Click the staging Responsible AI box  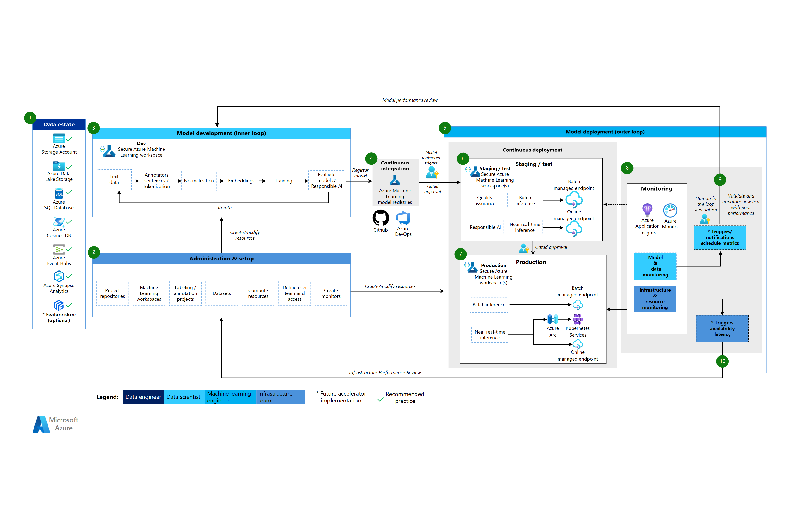485,227
